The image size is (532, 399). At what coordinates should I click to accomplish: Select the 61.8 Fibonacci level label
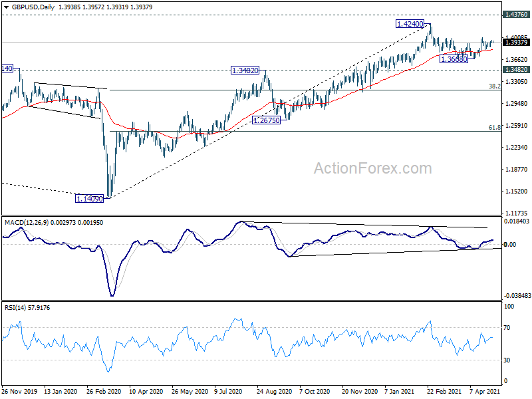pyautogui.click(x=494, y=128)
